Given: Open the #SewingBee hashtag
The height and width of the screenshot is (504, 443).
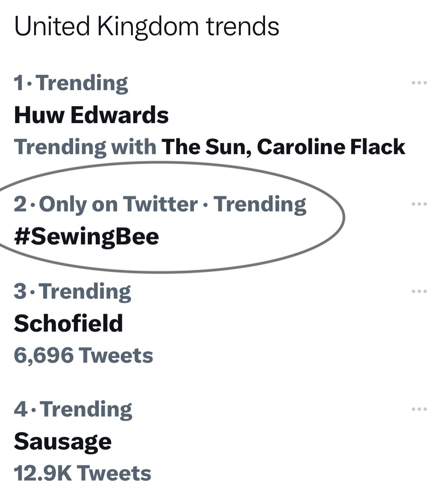Looking at the screenshot, I should pos(86,237).
